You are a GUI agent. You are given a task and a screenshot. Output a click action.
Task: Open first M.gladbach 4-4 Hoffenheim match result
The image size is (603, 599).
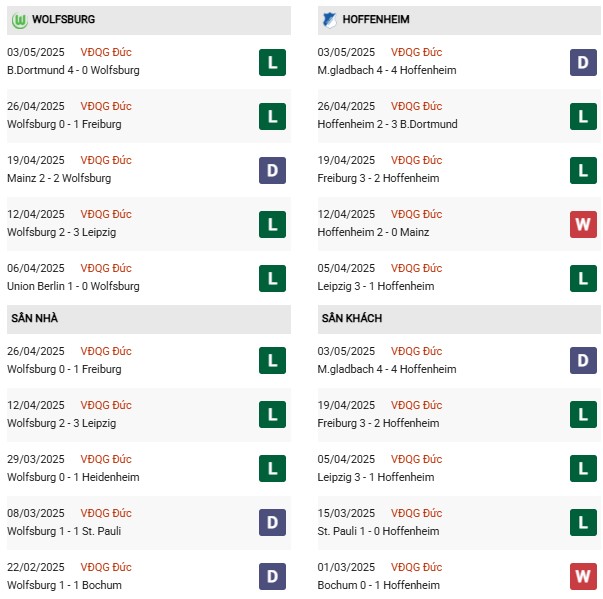click(386, 70)
